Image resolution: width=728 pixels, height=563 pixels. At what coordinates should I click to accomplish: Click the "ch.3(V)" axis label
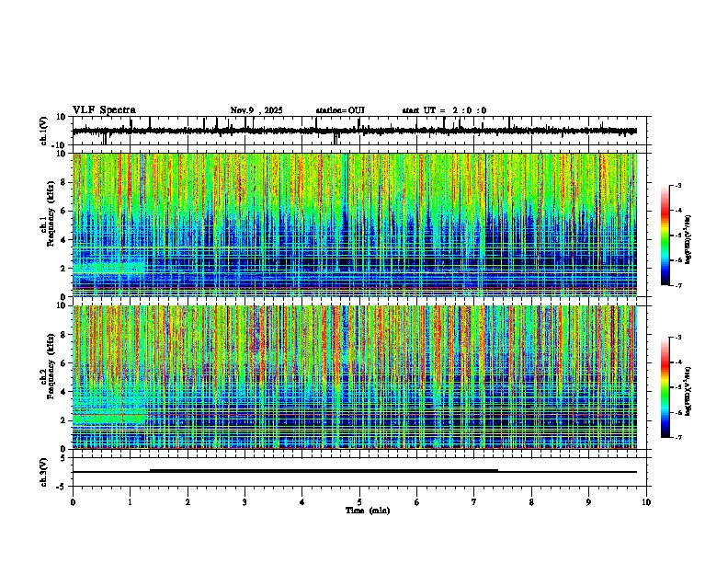click(x=44, y=472)
